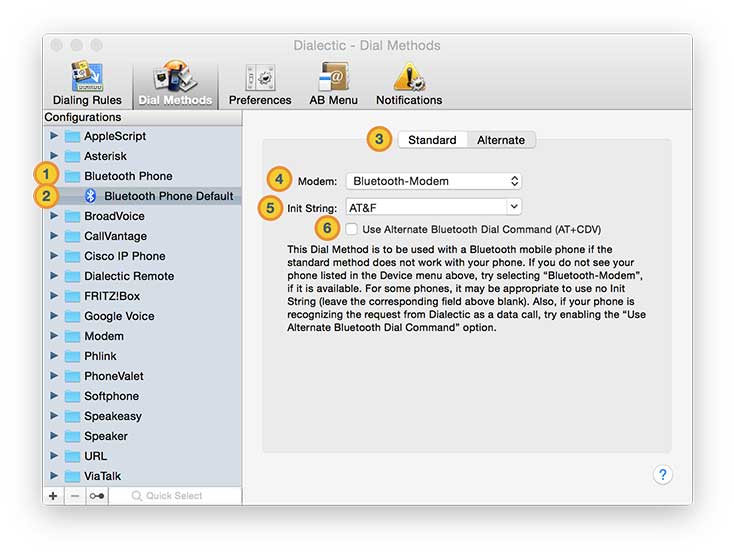This screenshot has width=734, height=555.
Task: Select the URL row label
Action: 95,456
